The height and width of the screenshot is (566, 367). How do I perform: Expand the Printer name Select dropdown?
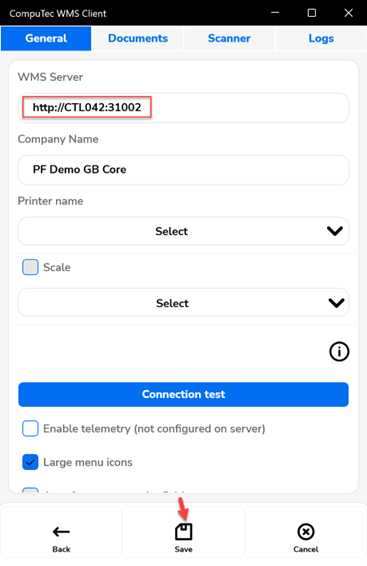tap(183, 231)
